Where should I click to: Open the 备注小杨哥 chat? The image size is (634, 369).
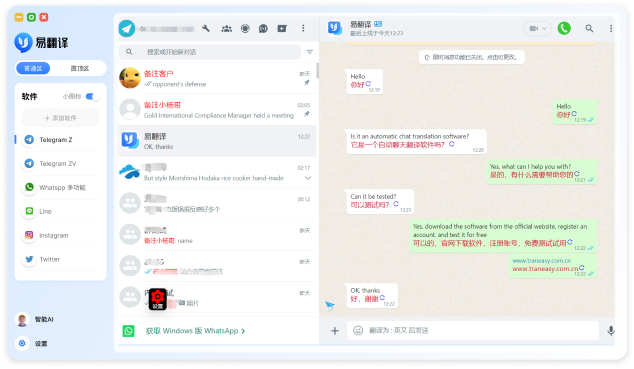click(217, 110)
